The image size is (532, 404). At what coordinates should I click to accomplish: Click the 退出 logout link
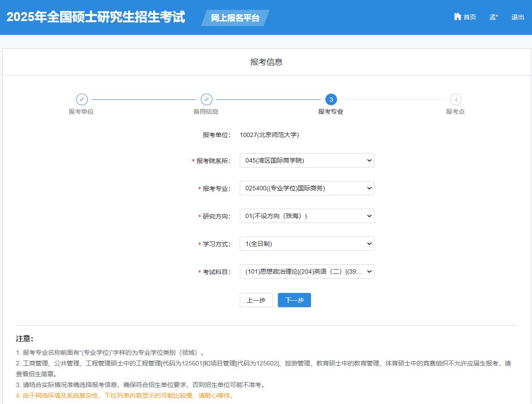[518, 17]
